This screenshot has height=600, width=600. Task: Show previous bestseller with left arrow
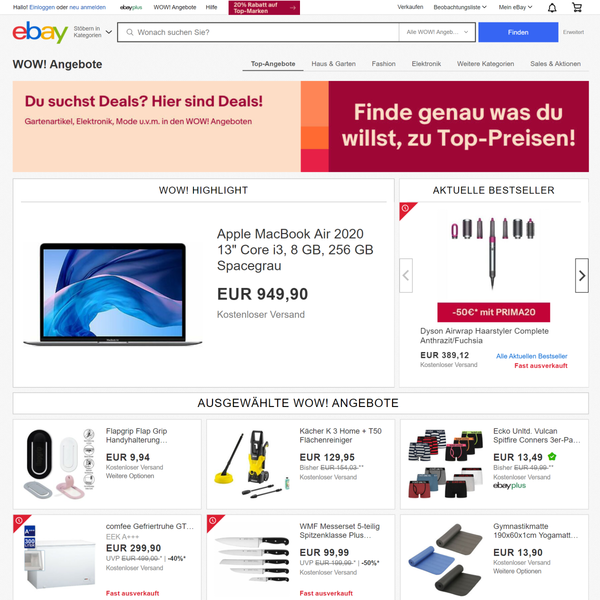tap(406, 276)
